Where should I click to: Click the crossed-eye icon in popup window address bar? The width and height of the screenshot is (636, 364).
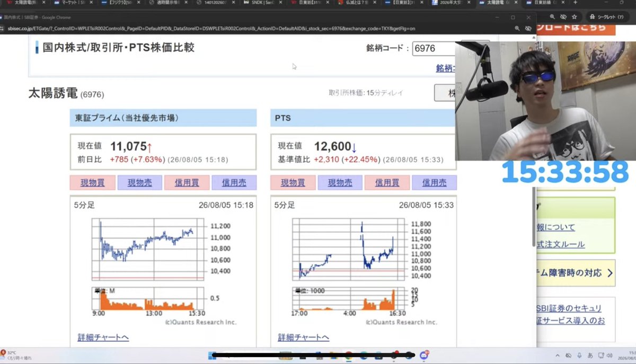528,28
